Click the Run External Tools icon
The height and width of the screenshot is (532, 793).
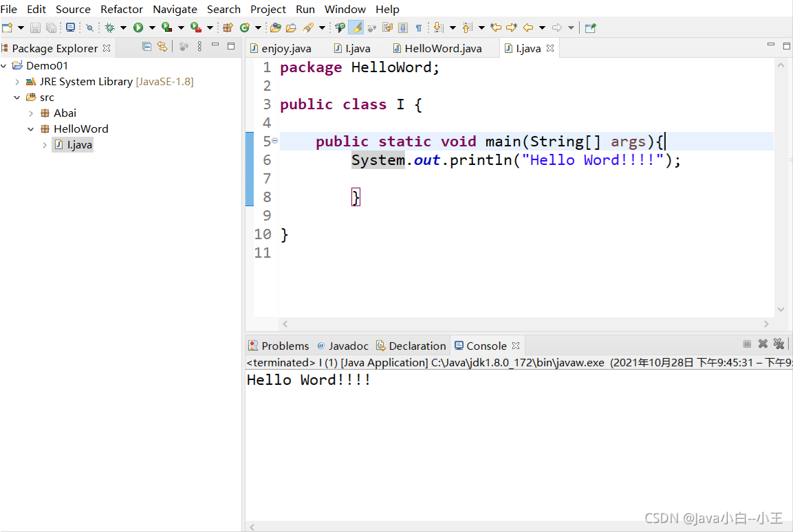pos(196,27)
